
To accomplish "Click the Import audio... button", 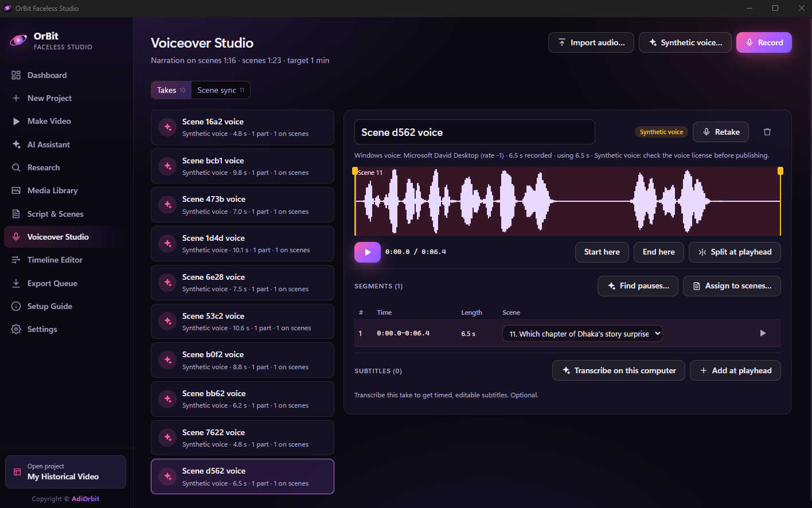I will (x=591, y=42).
